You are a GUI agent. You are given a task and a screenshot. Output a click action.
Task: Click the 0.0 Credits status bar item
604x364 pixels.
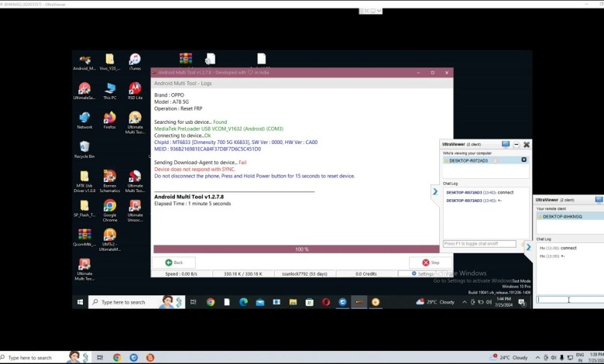(366, 273)
